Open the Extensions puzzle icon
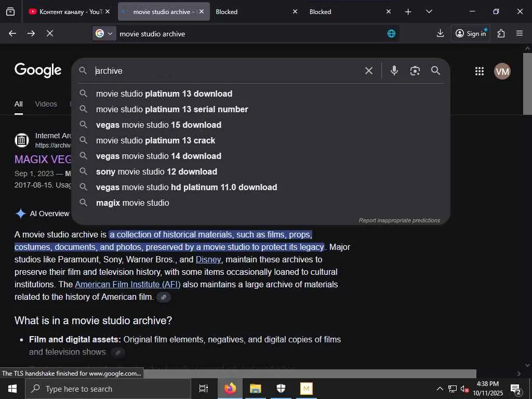Viewport: 532px width, 399px height. click(x=501, y=33)
